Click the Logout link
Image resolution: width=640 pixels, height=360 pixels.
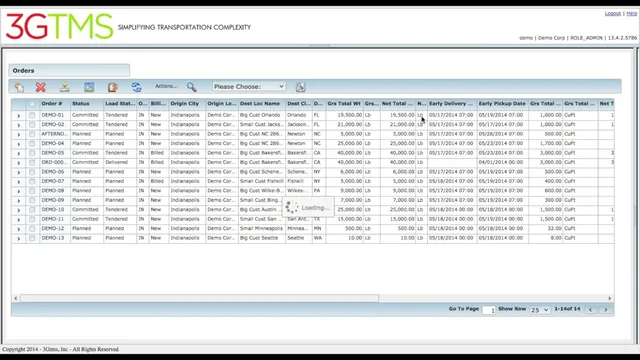pyautogui.click(x=613, y=13)
